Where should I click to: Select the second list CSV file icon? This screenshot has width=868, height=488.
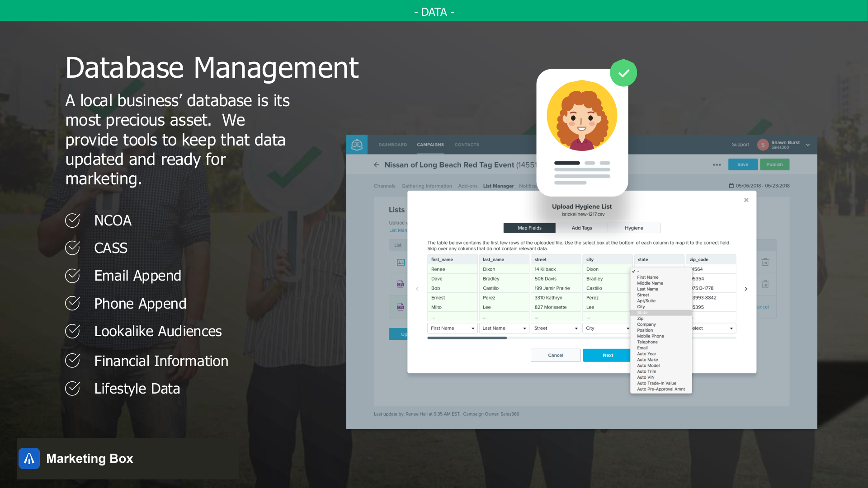tap(401, 284)
